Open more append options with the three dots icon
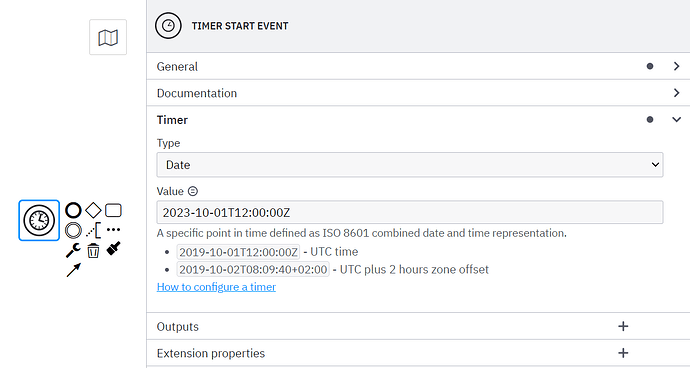The width and height of the screenshot is (690, 368). (x=113, y=229)
